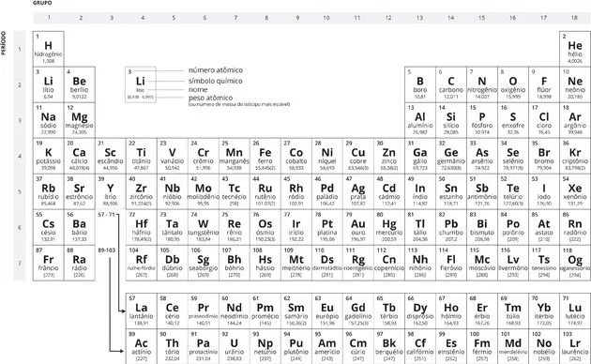This screenshot has width=591, height=364.
Task: Click the Europium (Eu) európio cell
Action: (x=327, y=311)
